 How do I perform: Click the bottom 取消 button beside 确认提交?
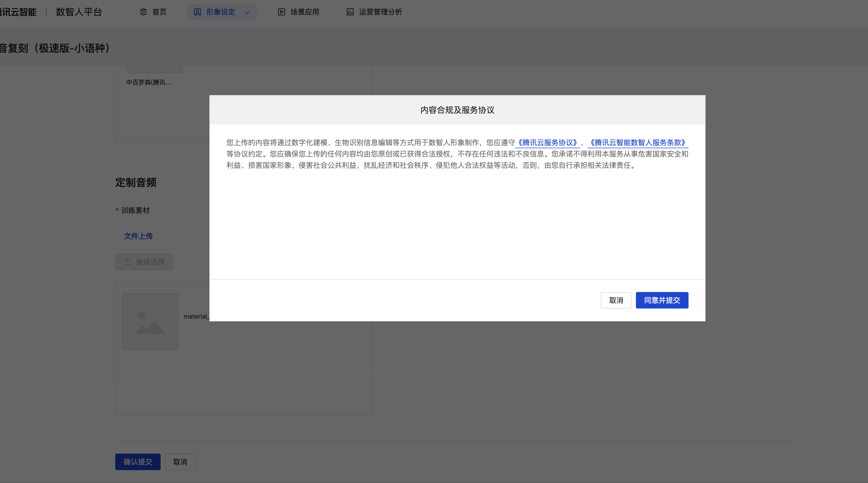(x=180, y=462)
